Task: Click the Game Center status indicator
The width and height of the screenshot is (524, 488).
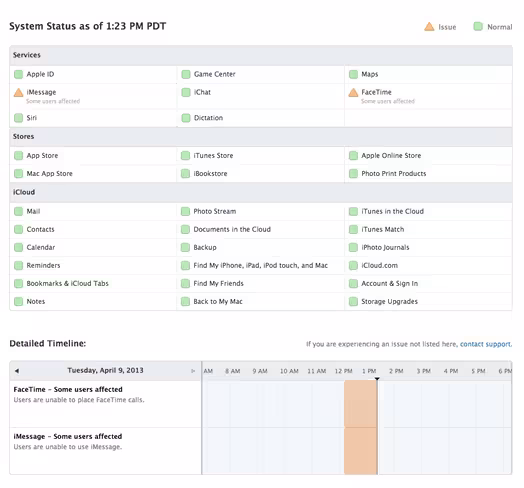Action: tap(186, 74)
